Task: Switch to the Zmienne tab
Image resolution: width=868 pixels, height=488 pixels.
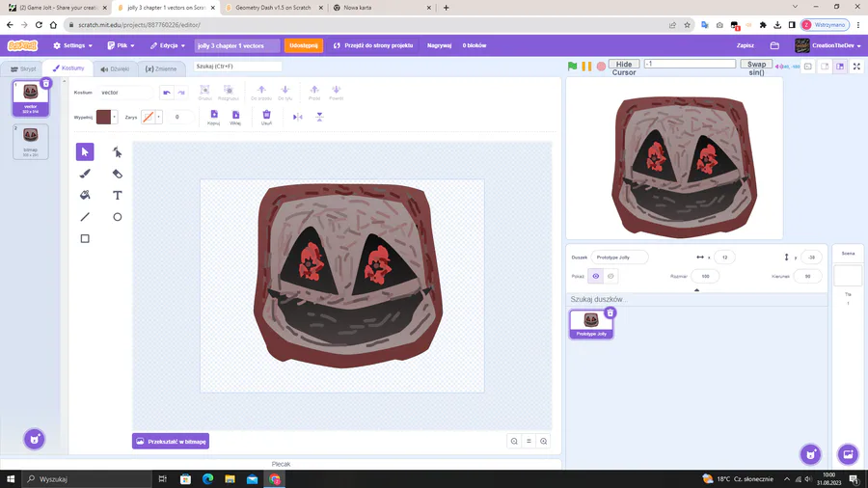Action: (160, 69)
